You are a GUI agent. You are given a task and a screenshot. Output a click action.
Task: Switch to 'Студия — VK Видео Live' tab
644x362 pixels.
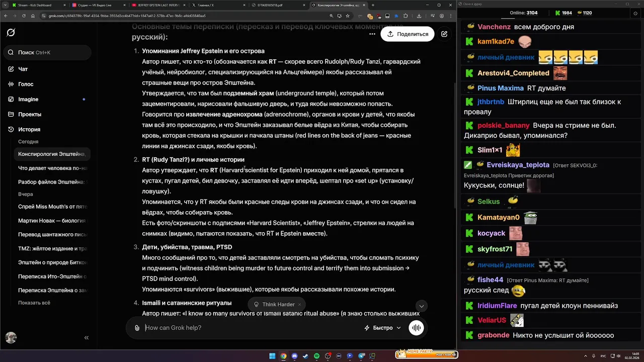pos(98,5)
